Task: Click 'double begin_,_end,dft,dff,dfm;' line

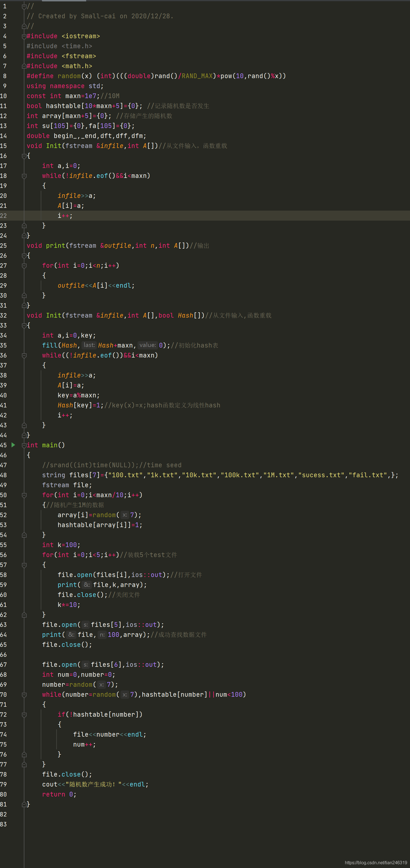Action: [87, 136]
